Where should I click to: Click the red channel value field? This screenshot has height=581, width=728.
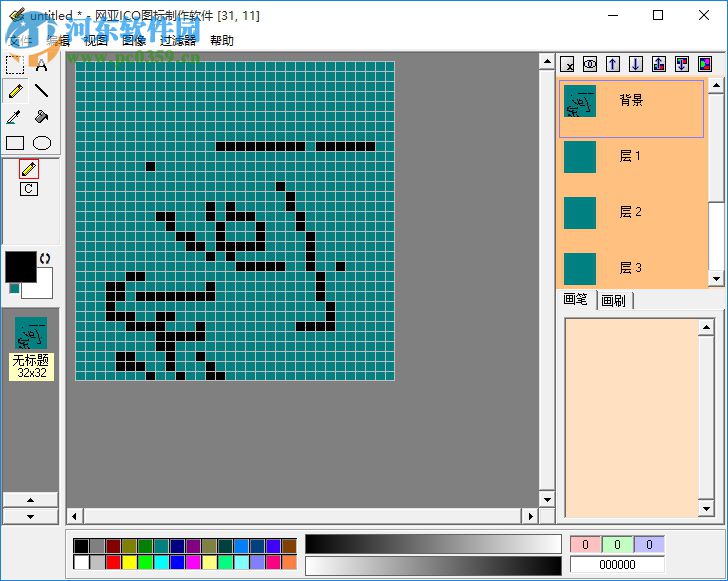(x=585, y=544)
